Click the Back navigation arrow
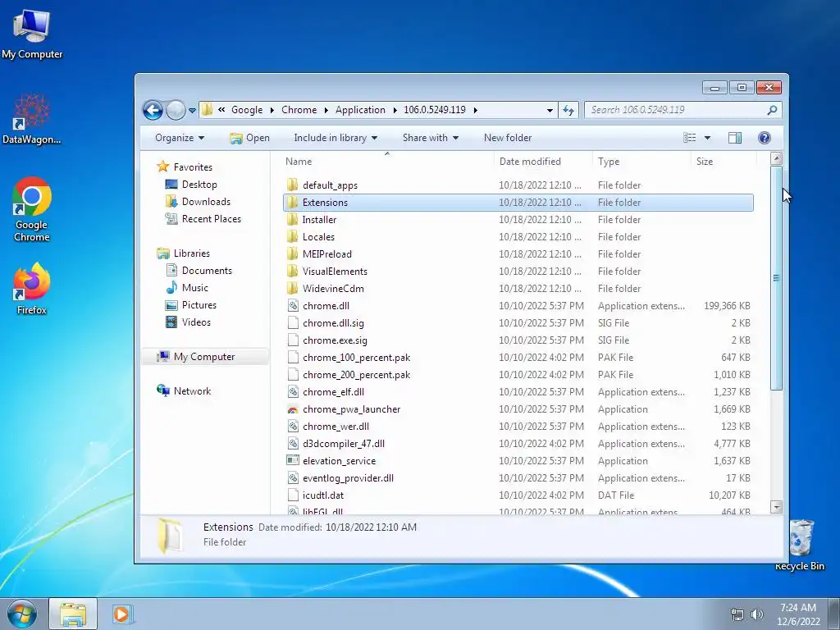Viewport: 840px width, 630px height. pyautogui.click(x=153, y=111)
